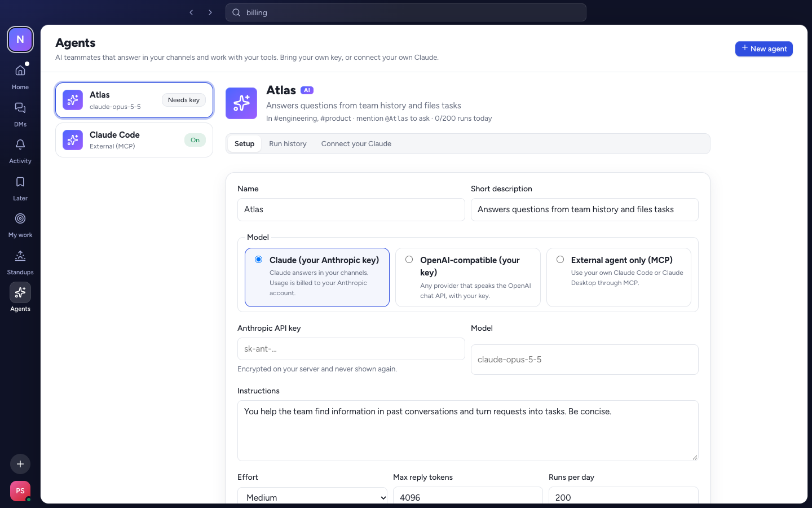Open the Standups sidebar icon
This screenshot has width=812, height=508.
[20, 256]
